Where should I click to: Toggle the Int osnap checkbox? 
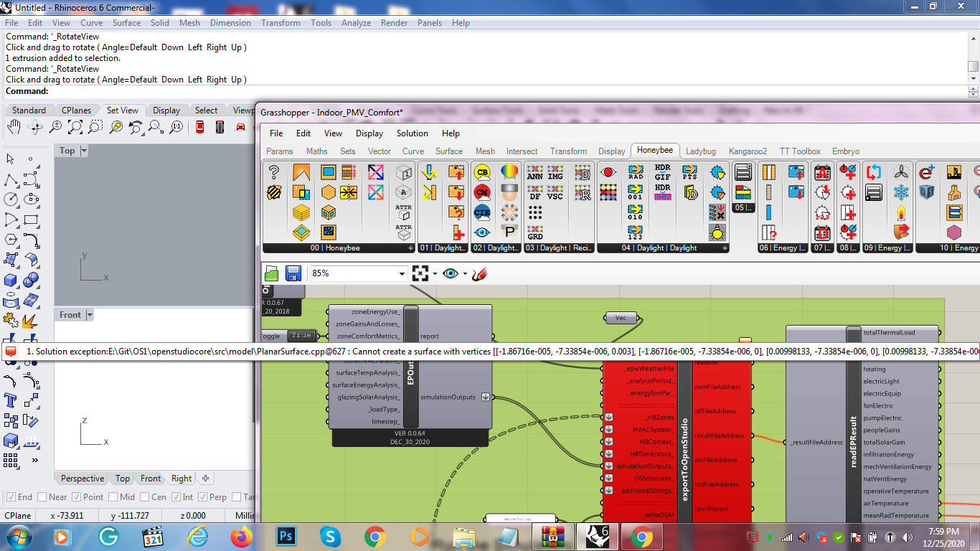point(175,496)
